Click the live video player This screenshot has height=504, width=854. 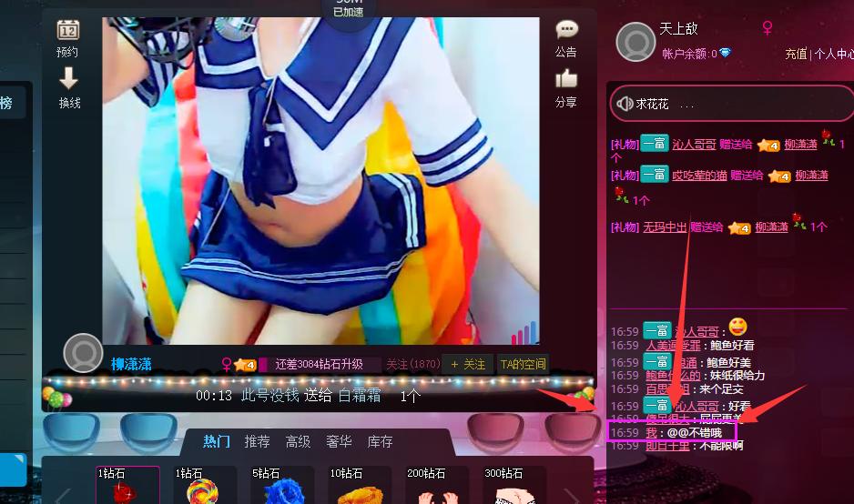pyautogui.click(x=320, y=181)
